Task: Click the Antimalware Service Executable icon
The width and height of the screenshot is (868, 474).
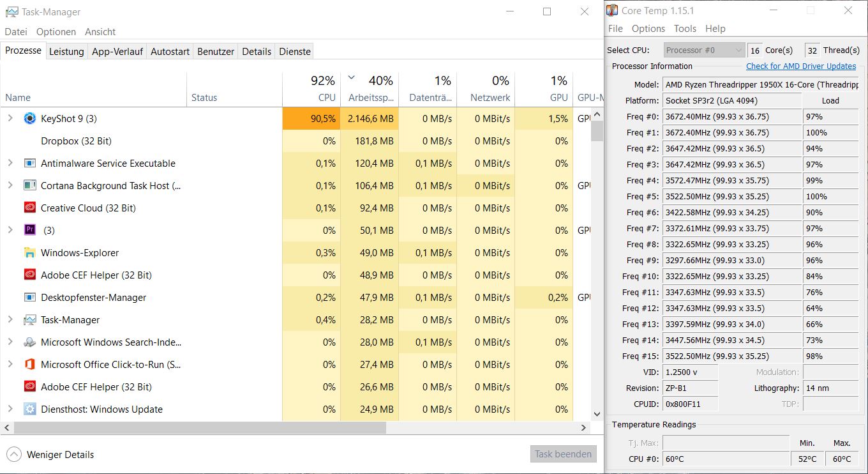Action: 29,164
